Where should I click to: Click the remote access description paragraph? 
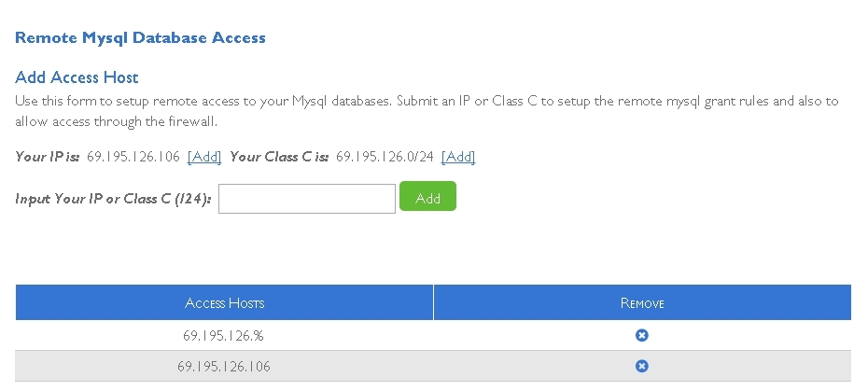427,111
